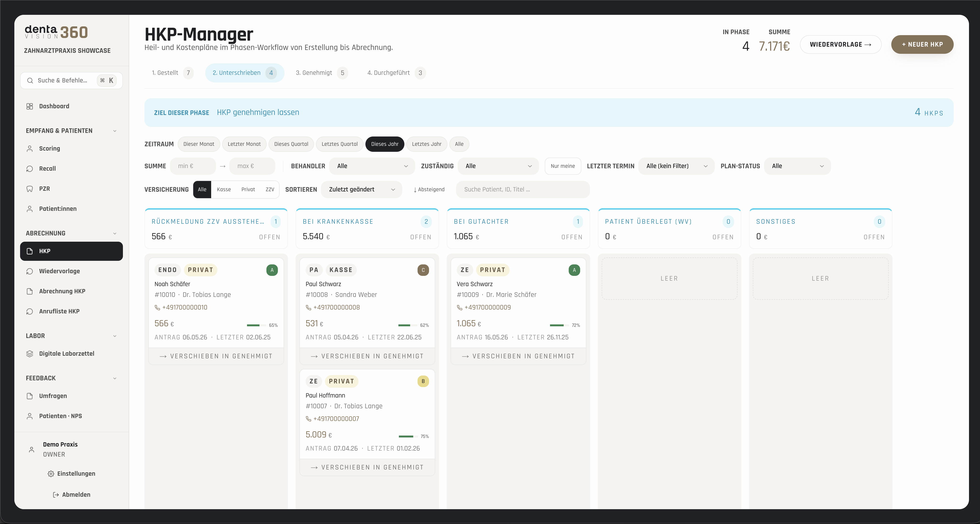Toggle the Nur meine filter

click(563, 166)
